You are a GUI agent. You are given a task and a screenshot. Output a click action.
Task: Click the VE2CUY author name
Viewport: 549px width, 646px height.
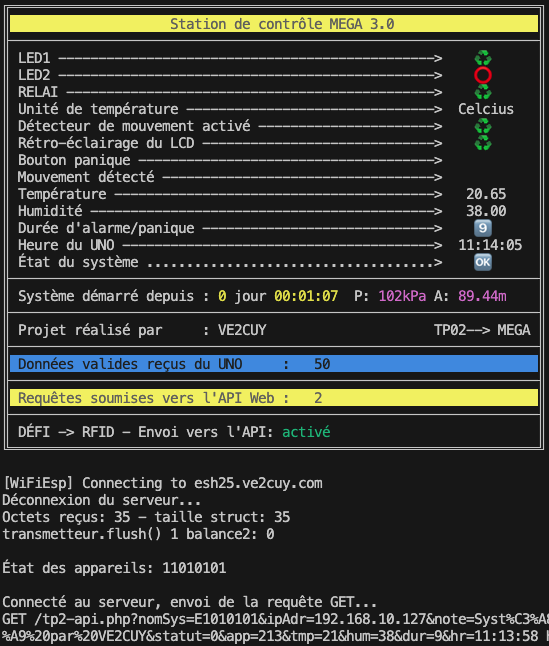point(242,330)
